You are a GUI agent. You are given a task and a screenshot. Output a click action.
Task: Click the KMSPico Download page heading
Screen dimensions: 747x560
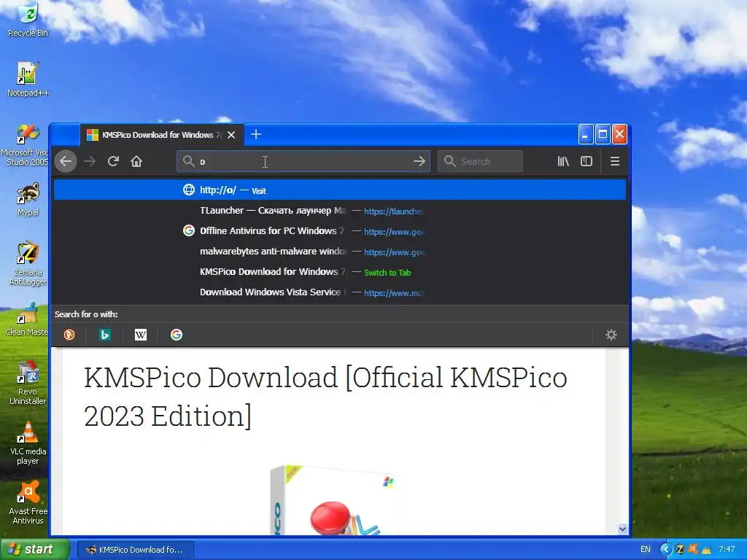tap(325, 397)
